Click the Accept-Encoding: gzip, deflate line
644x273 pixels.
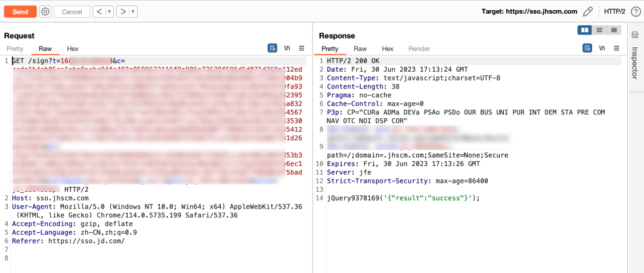[72, 223]
